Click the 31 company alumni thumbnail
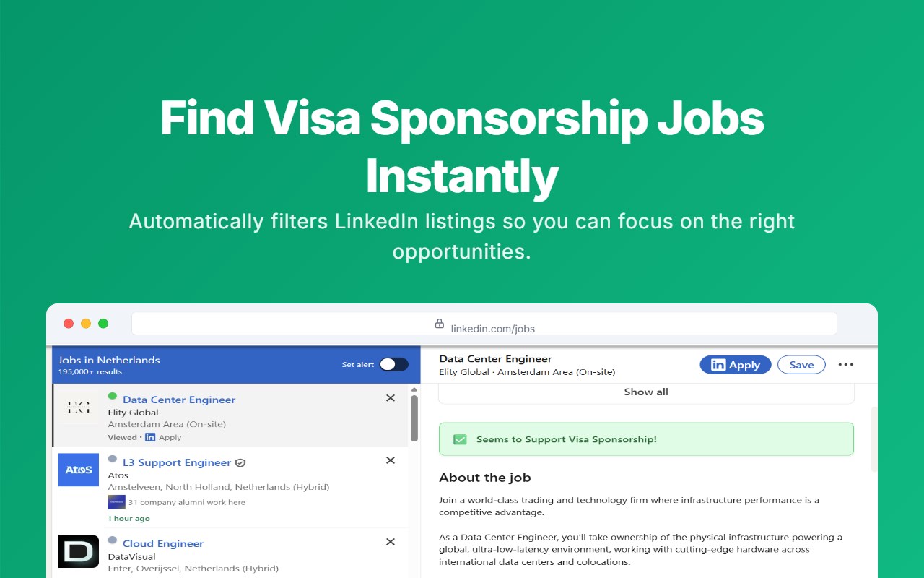924x578 pixels. pyautogui.click(x=116, y=502)
